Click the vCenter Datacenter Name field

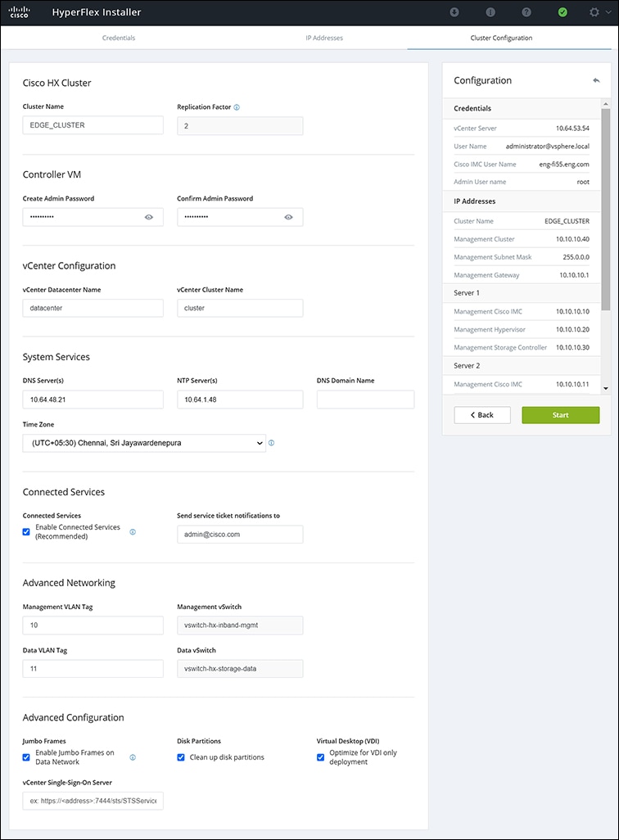coord(93,308)
